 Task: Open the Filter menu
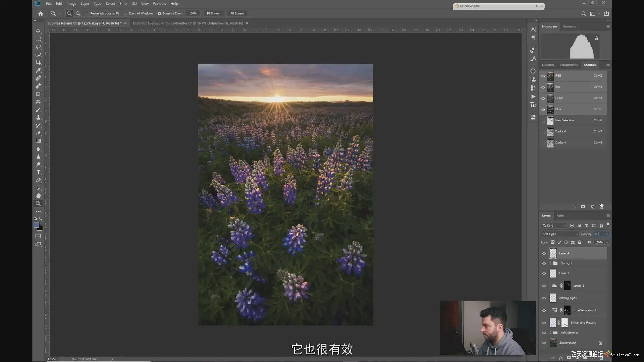[x=123, y=4]
